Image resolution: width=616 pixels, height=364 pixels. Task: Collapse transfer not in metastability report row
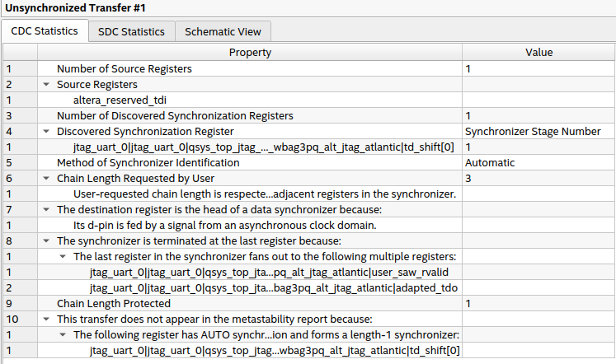coord(45,319)
